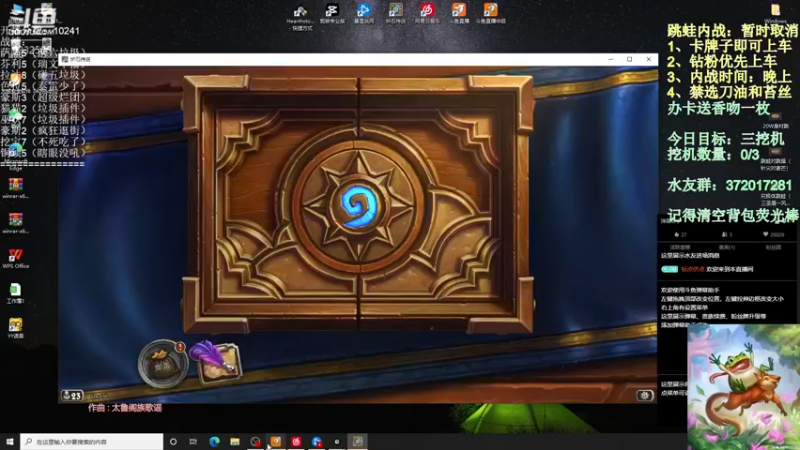Screen dimensions: 800x450
Task: Click the taskbar search input box
Action: [92, 441]
